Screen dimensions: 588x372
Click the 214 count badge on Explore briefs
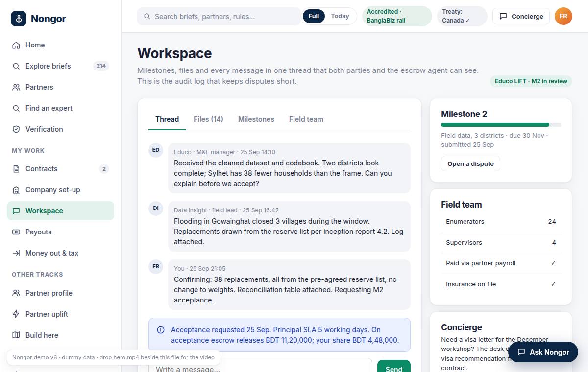(x=101, y=66)
